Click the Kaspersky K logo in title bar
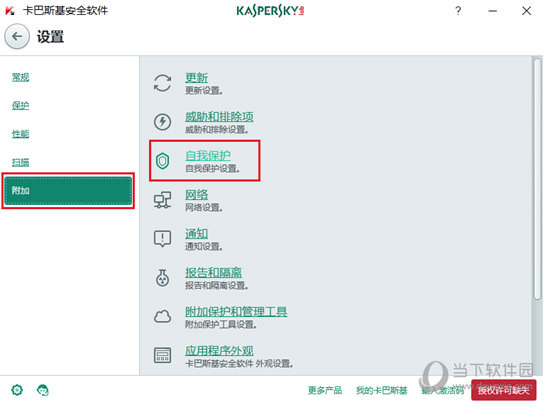This screenshot has width=550, height=407. click(10, 11)
